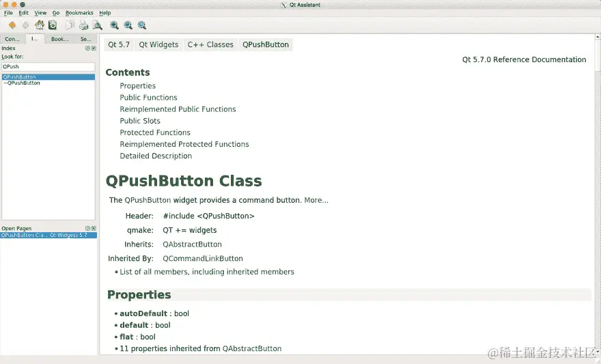Go forward with the gray arrow
Viewport: 601px width, 364px height.
tap(26, 25)
